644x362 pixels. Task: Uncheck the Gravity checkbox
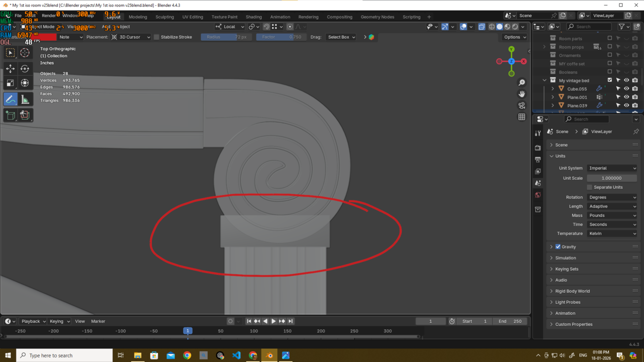click(558, 247)
